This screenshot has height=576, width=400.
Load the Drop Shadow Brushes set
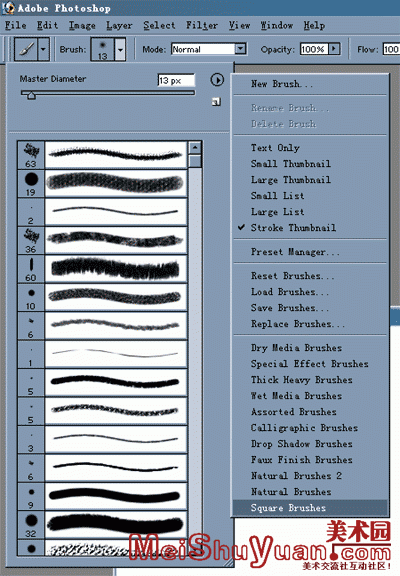[311, 443]
